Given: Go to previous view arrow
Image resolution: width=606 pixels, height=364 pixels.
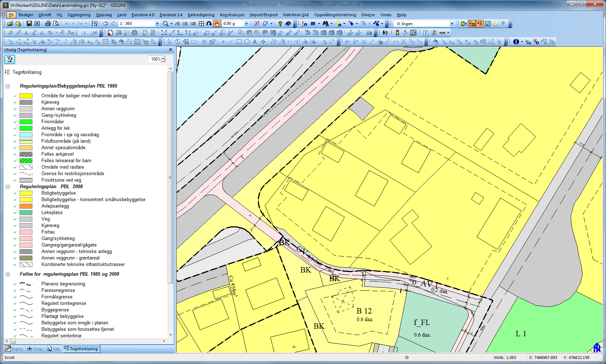Looking at the screenshot, I should (106, 23).
